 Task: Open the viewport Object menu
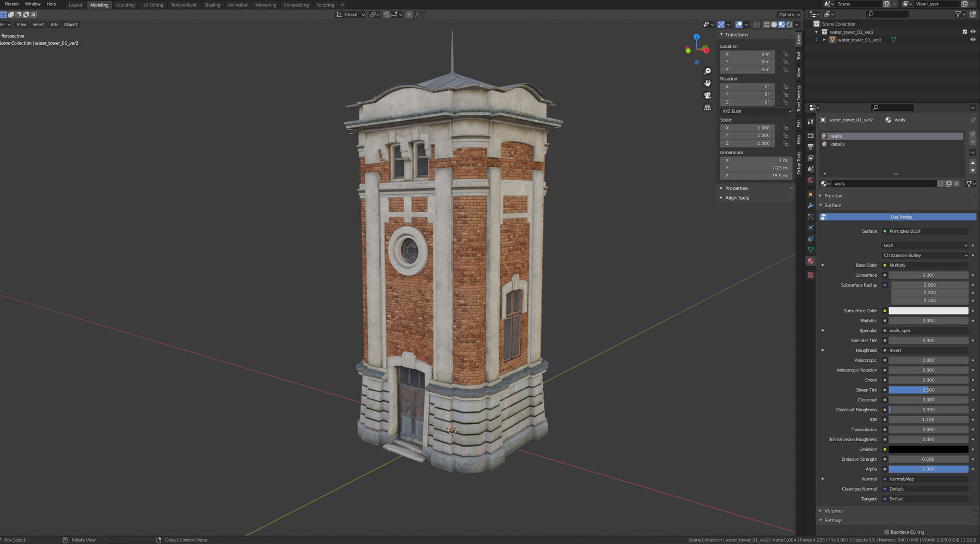point(71,24)
